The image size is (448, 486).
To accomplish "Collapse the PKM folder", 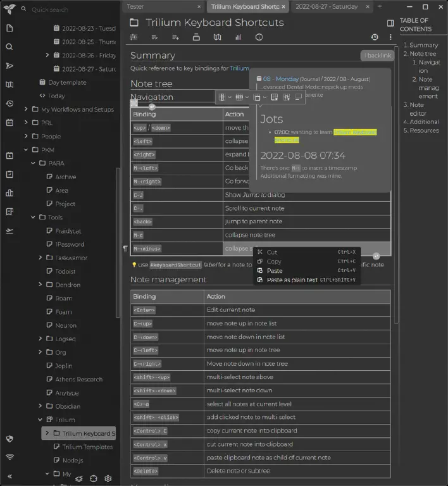I will pyautogui.click(x=26, y=150).
